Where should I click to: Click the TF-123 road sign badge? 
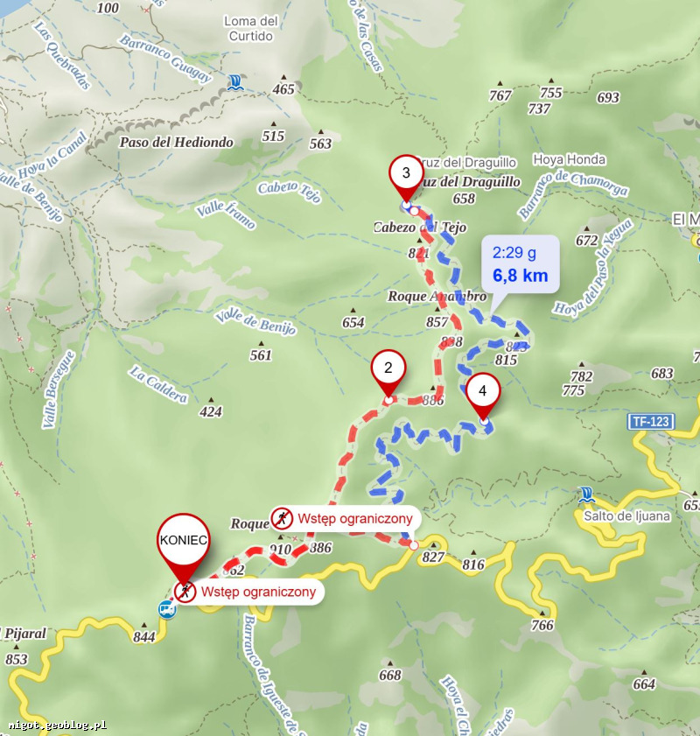pyautogui.click(x=651, y=422)
